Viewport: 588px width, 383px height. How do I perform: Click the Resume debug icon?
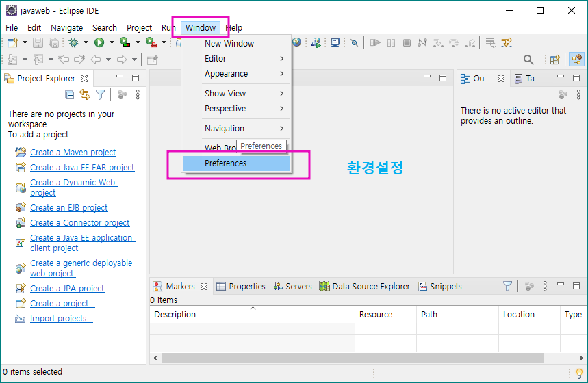375,42
